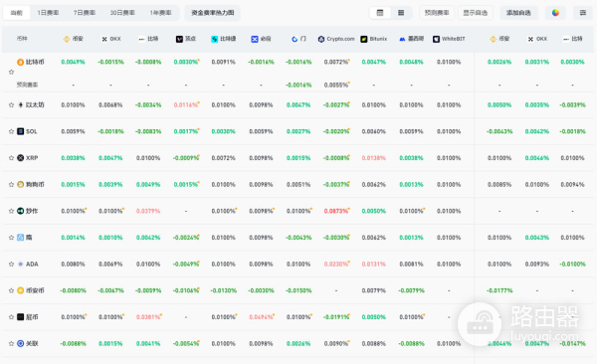Image resolution: width=597 pixels, height=364 pixels.
Task: Click the 0.0873% cell in 炒作 row
Action: click(336, 211)
